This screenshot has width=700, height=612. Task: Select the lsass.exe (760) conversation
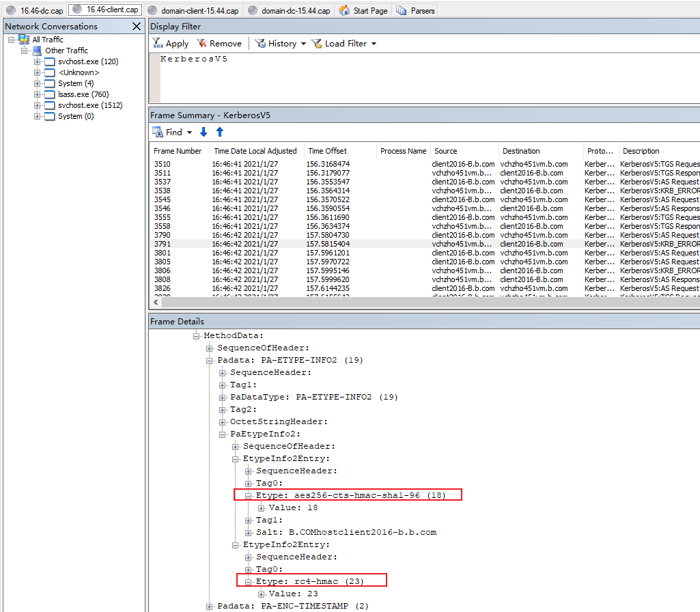83,94
